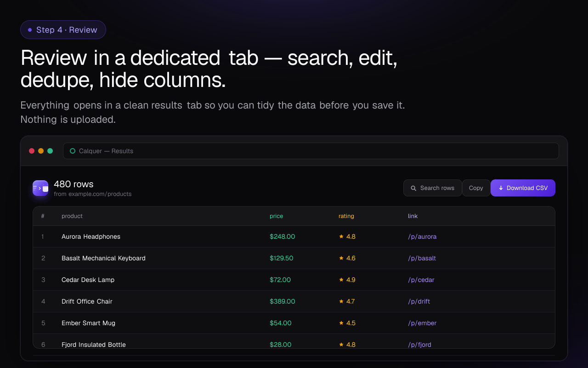588x368 pixels.
Task: Select the price column header
Action: coord(277,216)
